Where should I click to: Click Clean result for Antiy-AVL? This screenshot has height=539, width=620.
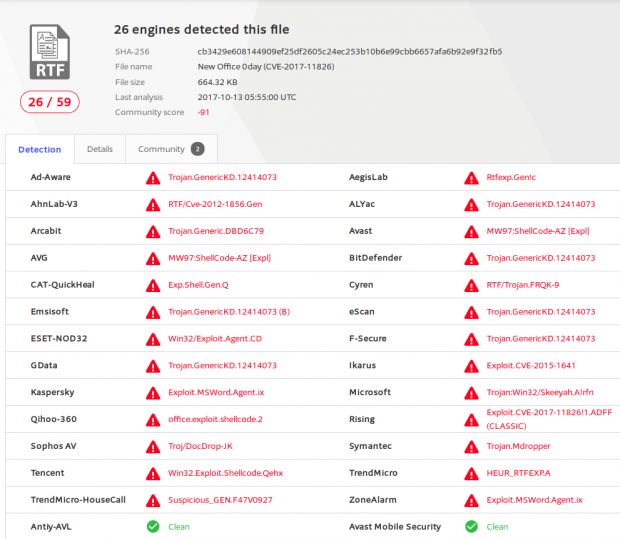tap(179, 527)
